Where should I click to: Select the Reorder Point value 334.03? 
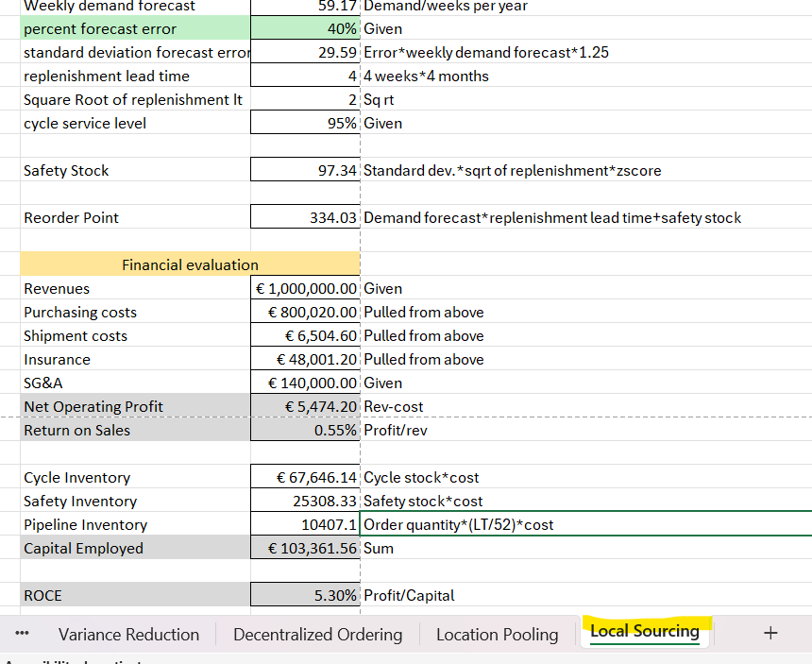(x=305, y=217)
